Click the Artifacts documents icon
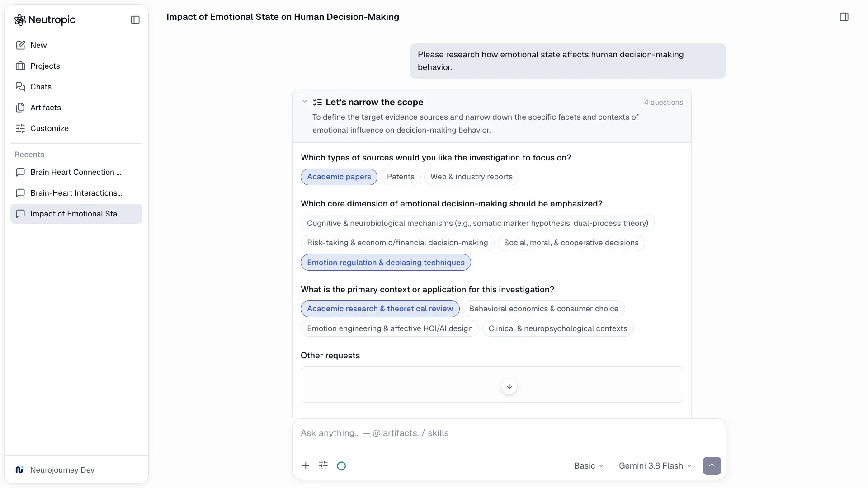Viewport: 868px width, 488px height. [20, 108]
